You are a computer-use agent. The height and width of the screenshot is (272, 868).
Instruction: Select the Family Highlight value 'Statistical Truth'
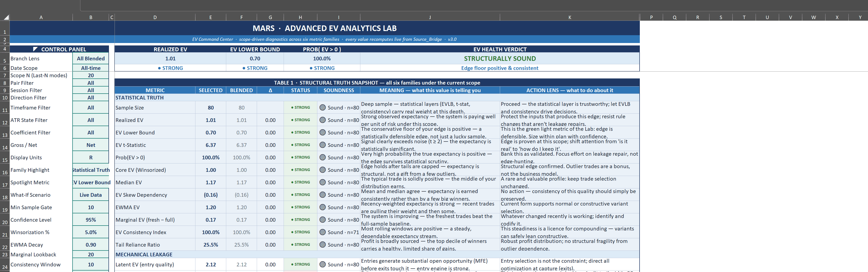(91, 170)
